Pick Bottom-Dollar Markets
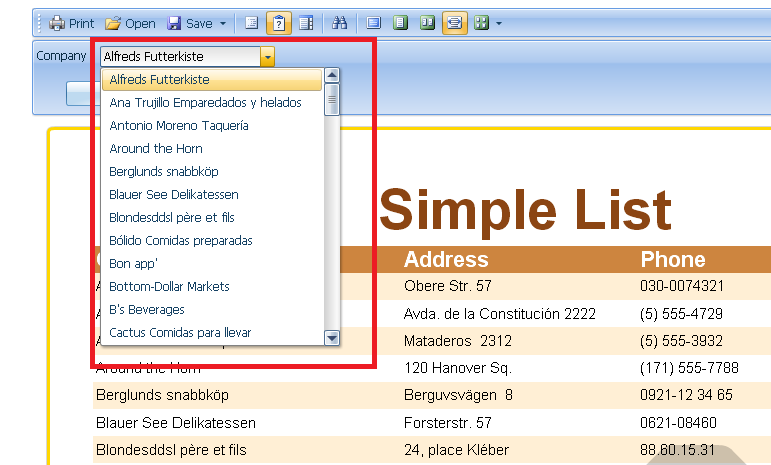 tap(212, 287)
